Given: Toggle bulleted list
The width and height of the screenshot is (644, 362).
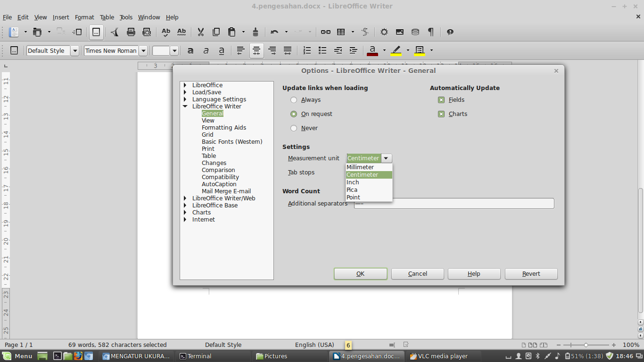Looking at the screenshot, I should point(322,50).
